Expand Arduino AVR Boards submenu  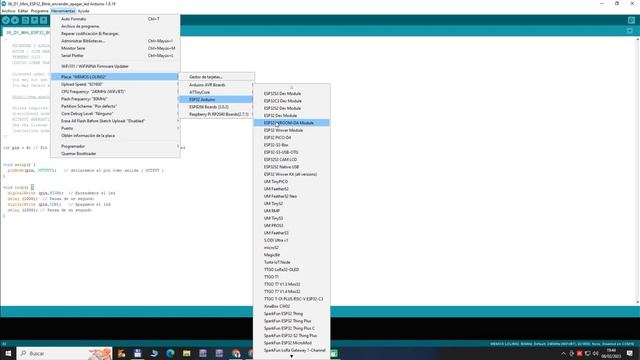click(216, 85)
